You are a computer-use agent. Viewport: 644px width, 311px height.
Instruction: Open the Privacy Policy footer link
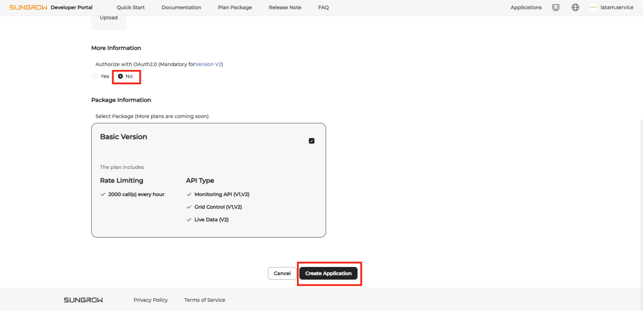(x=150, y=300)
